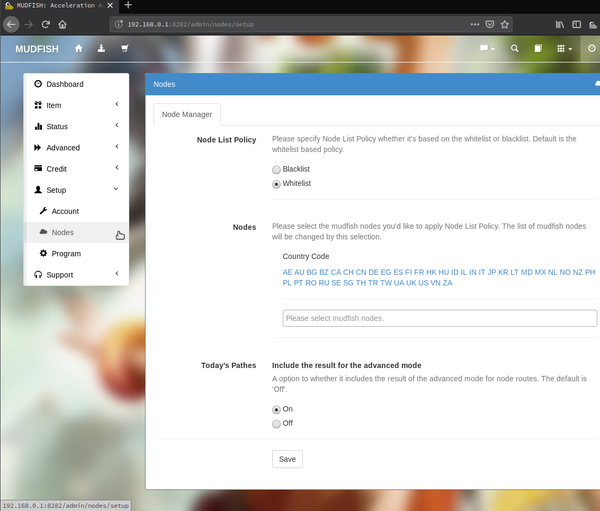Click the Save button
The height and width of the screenshot is (511, 600).
coord(287,459)
